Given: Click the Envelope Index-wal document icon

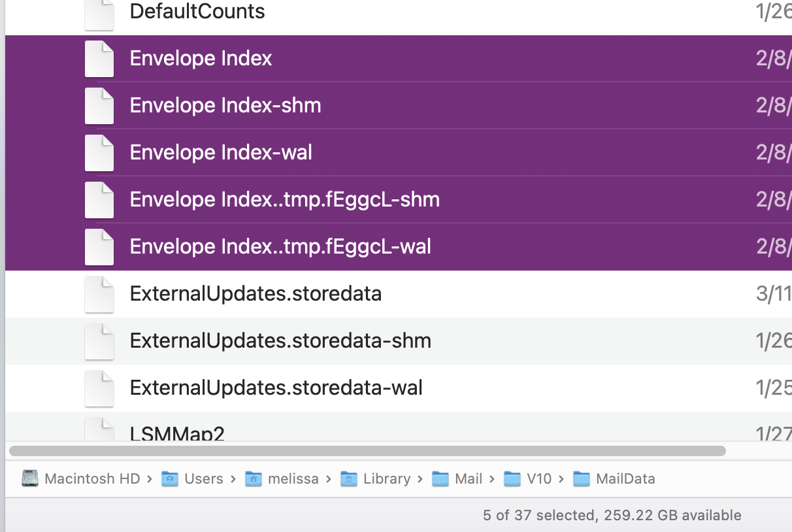Looking at the screenshot, I should [99, 153].
